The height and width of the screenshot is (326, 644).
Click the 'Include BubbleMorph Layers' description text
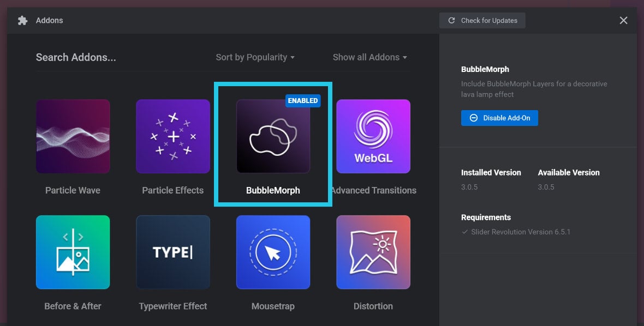point(534,89)
